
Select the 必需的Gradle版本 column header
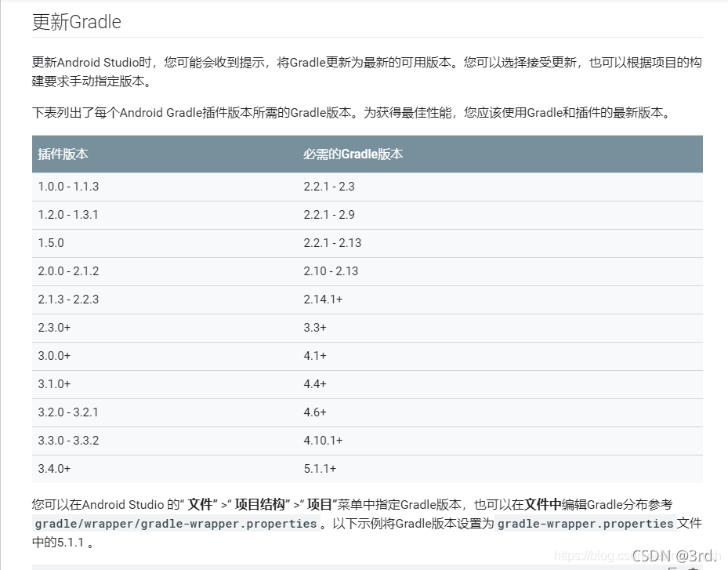pos(353,154)
